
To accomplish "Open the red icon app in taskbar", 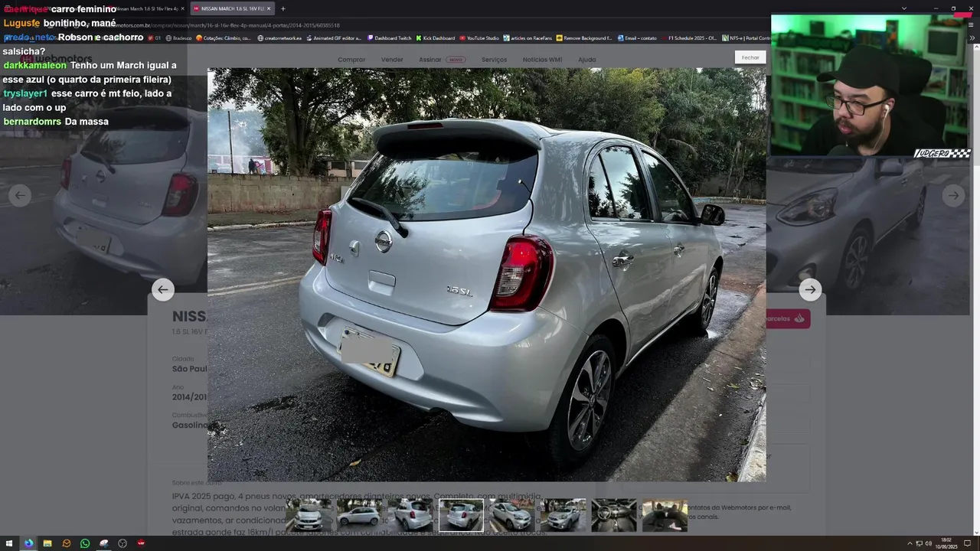I will [141, 543].
